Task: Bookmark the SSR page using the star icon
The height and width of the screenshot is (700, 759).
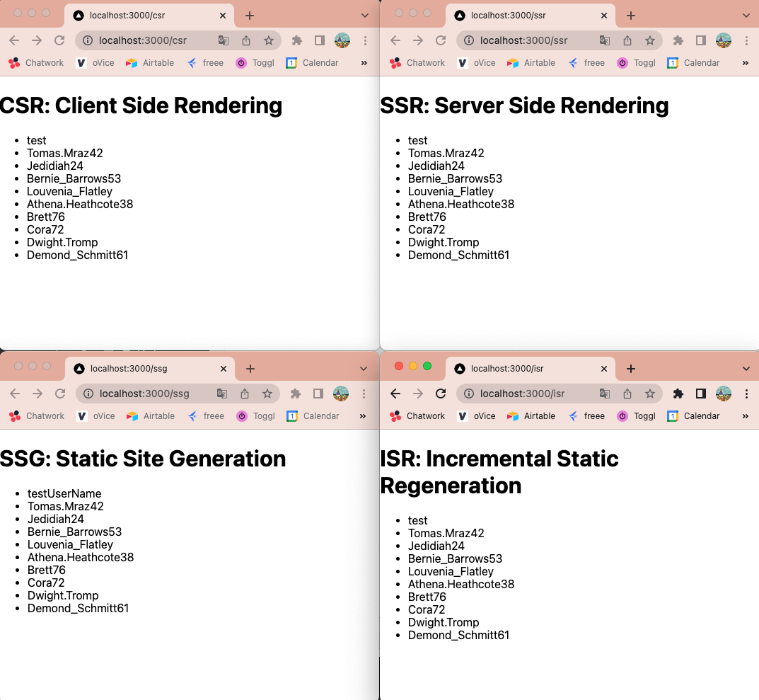Action: [649, 40]
